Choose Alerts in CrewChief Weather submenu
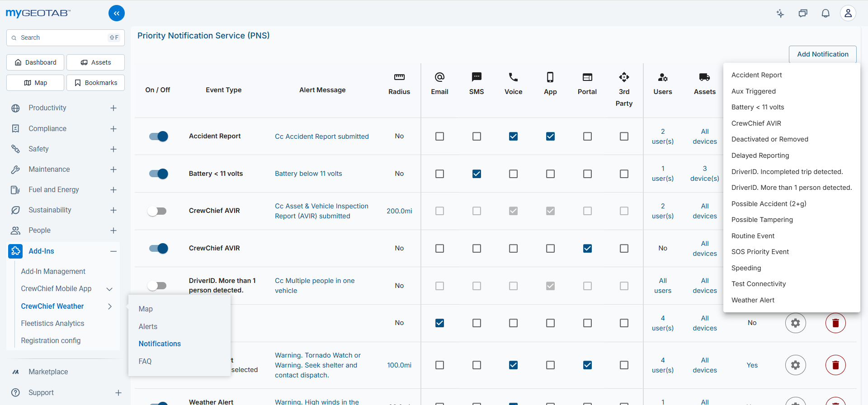Image resolution: width=868 pixels, height=405 pixels. tap(148, 326)
